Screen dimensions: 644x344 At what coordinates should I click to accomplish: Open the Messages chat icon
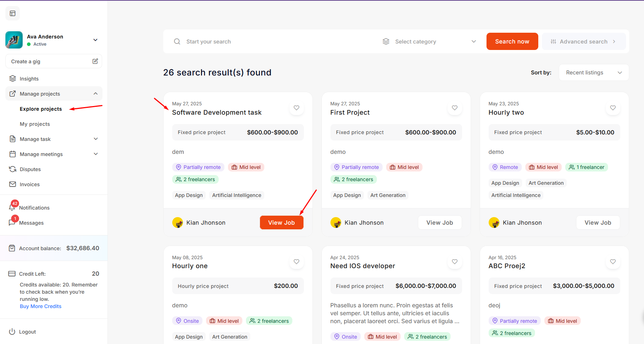pyautogui.click(x=12, y=222)
